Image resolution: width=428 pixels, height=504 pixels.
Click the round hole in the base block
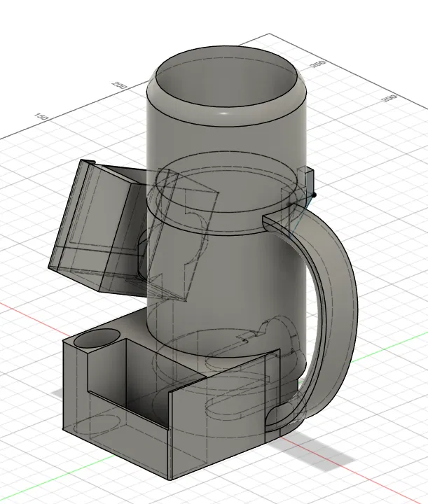[97, 339]
